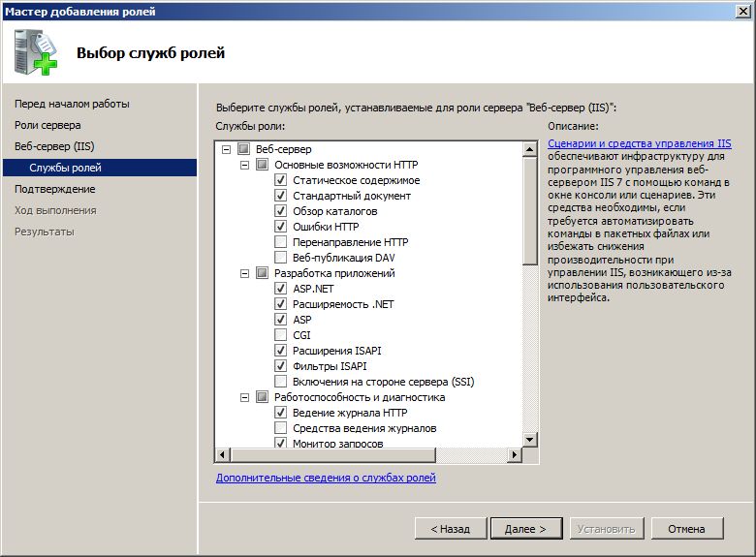The image size is (756, 557).
Task: Open Сценарии и средства управления IIS link
Action: tap(640, 143)
